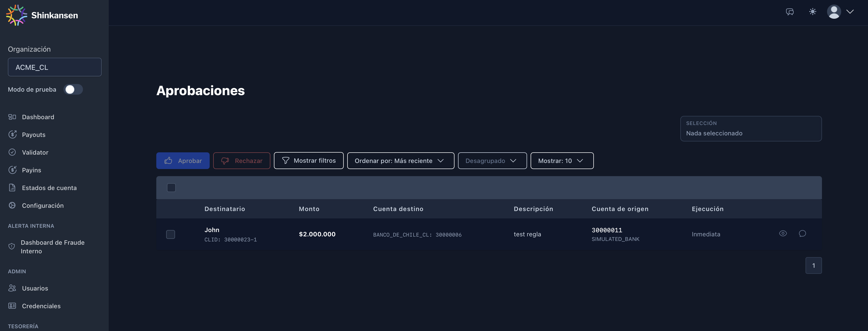
Task: Click the Destinatario column header
Action: click(x=225, y=209)
